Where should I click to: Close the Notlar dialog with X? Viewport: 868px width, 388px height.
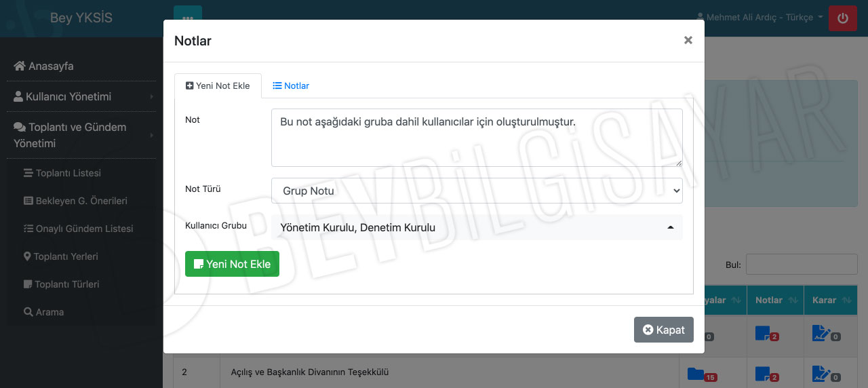coord(688,41)
